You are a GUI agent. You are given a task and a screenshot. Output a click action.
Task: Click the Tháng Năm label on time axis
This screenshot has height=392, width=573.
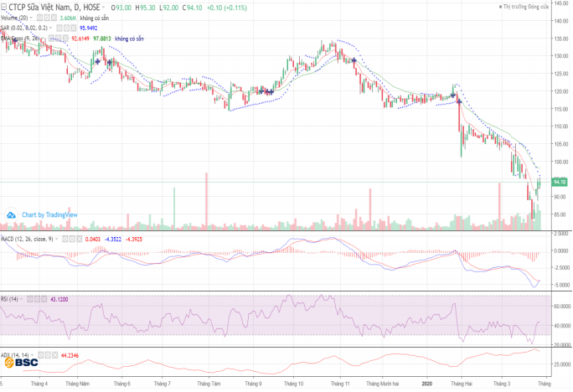pos(77,384)
